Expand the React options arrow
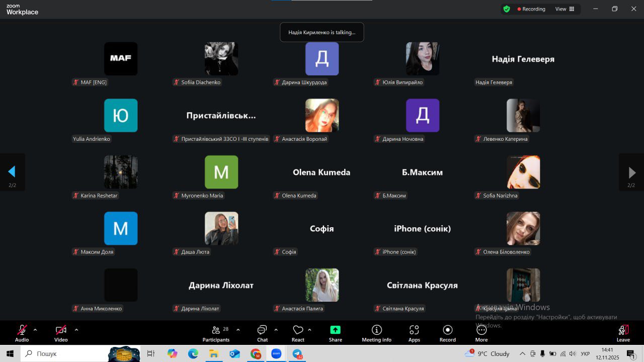 pos(309,330)
